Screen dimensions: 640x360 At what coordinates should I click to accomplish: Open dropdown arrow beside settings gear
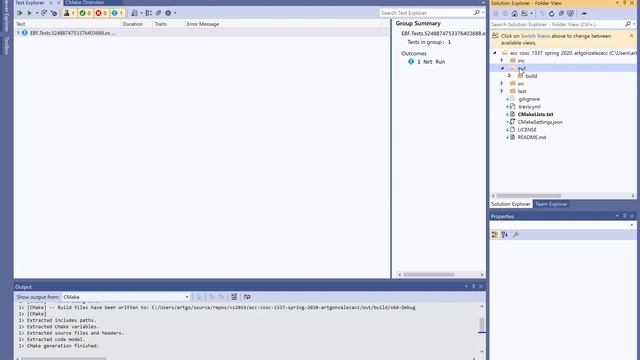coord(175,13)
